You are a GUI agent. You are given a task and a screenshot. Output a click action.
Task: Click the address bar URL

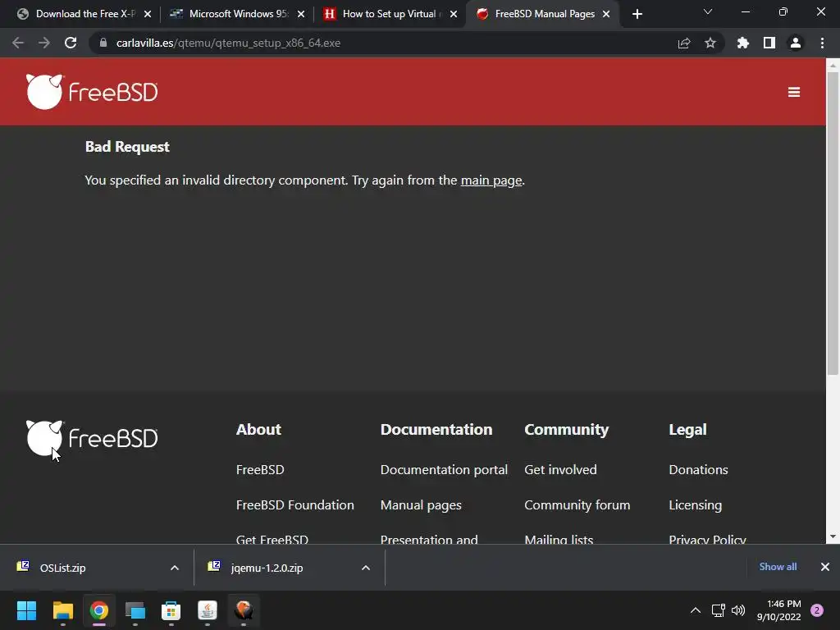tap(228, 43)
